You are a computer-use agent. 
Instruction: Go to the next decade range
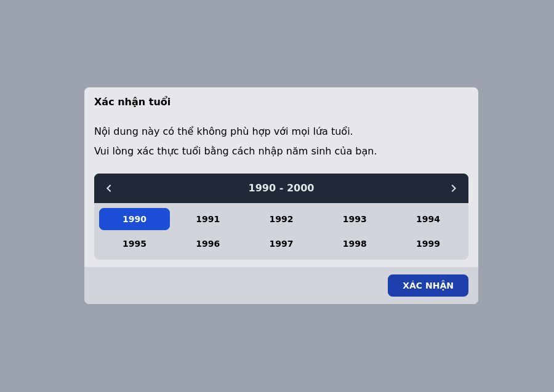454,188
